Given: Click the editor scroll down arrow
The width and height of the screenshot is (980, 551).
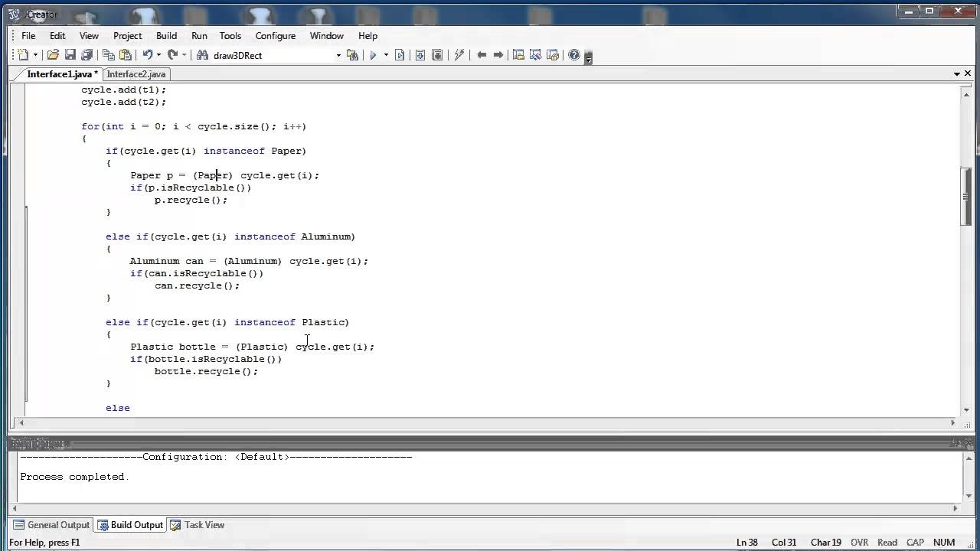Looking at the screenshot, I should click(966, 409).
